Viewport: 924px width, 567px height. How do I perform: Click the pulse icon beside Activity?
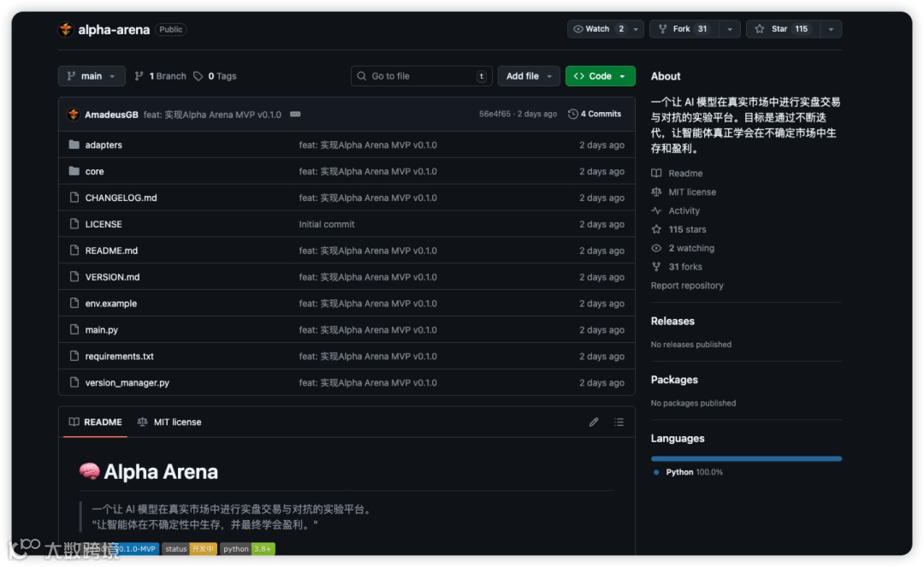[x=656, y=210]
